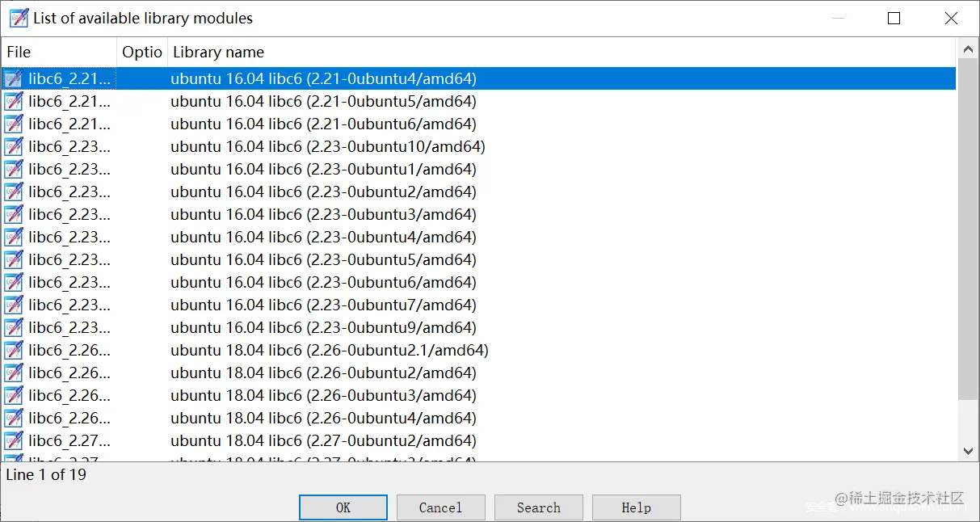Viewport: 980px width, 522px height.
Task: Click the module icon beside libc6 2.23-0ubuntu7/amd64
Action: tap(13, 305)
